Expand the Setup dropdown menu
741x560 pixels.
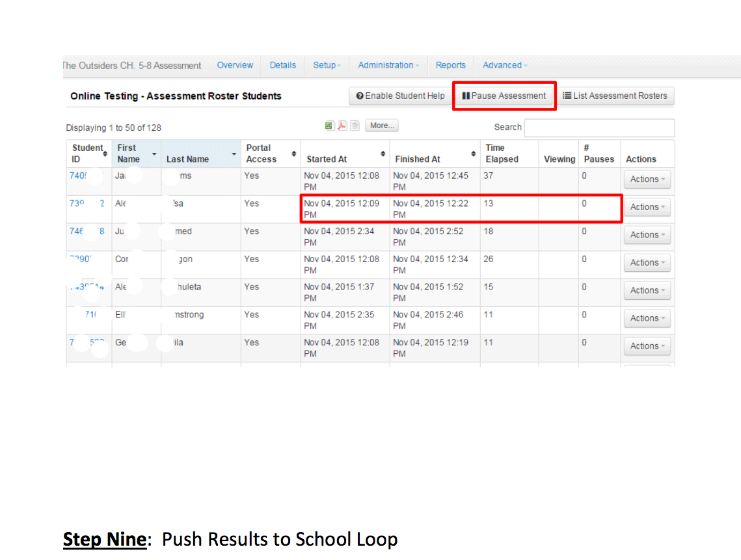click(327, 66)
